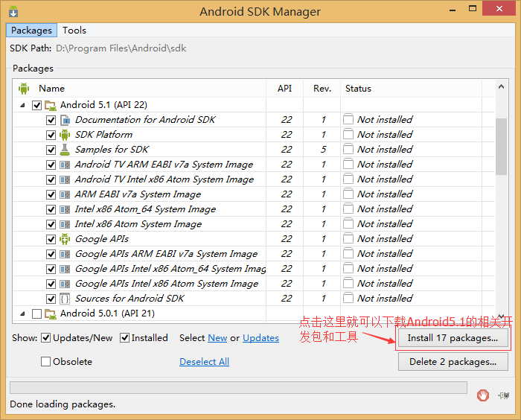This screenshot has height=420, width=521.
Task: Click the Deselect All link
Action: tap(204, 362)
